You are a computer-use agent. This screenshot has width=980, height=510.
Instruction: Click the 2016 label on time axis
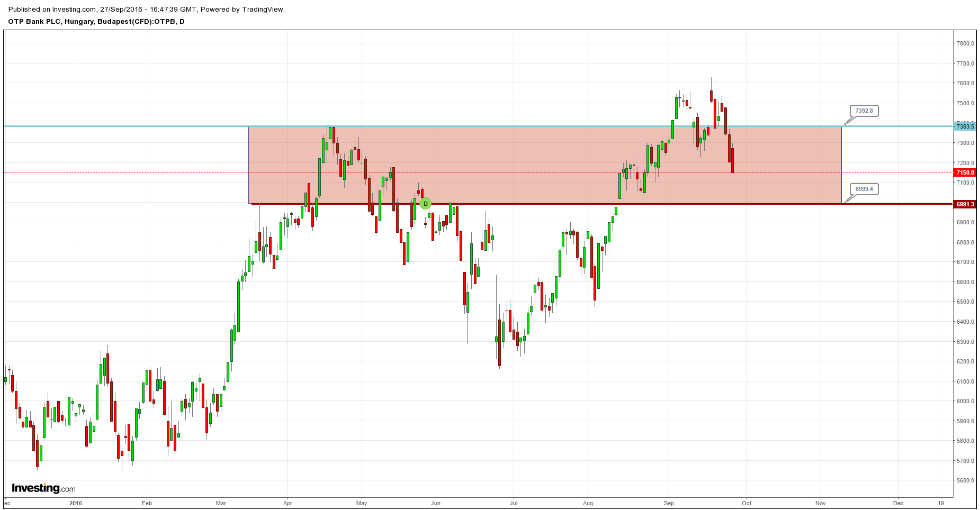(76, 503)
